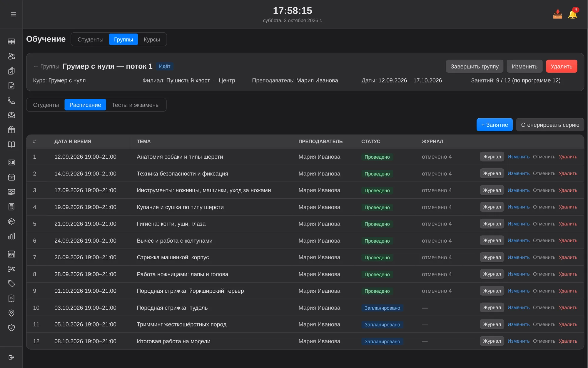Switch to the top Студенты tab
588x368 pixels.
tap(90, 39)
